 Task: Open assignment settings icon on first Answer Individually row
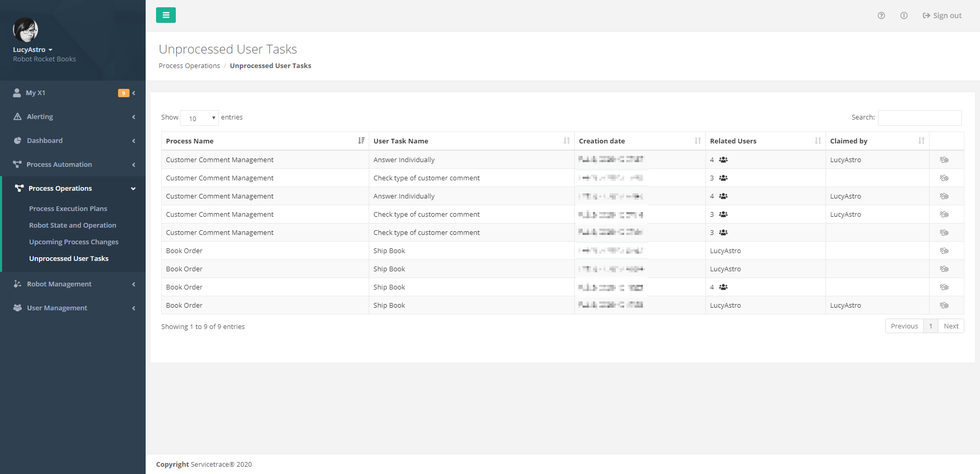pyautogui.click(x=945, y=160)
